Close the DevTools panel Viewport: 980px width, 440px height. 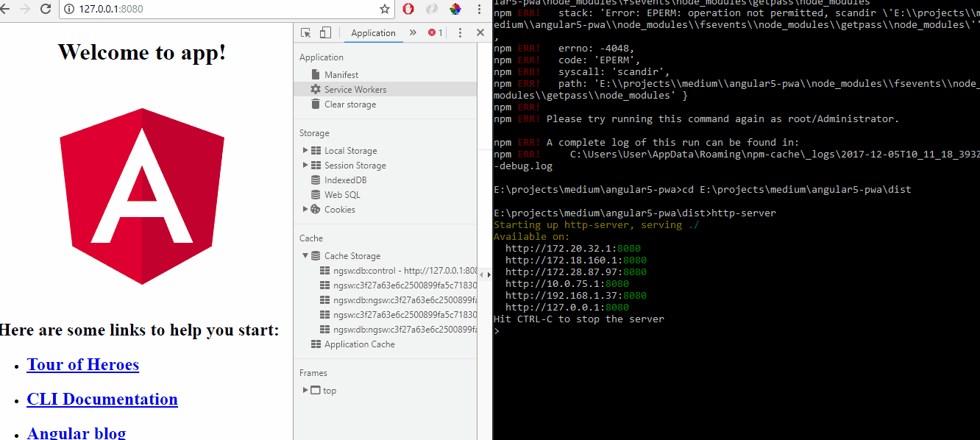coord(480,32)
